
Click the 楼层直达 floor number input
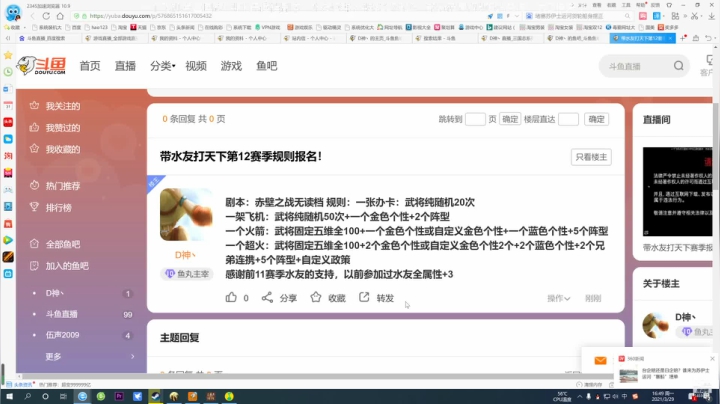(568, 119)
